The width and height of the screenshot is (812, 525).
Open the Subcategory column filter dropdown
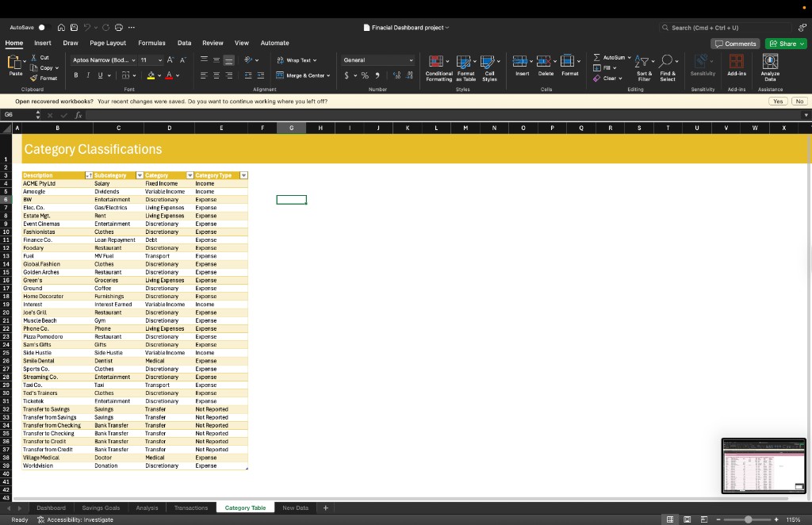click(x=140, y=175)
